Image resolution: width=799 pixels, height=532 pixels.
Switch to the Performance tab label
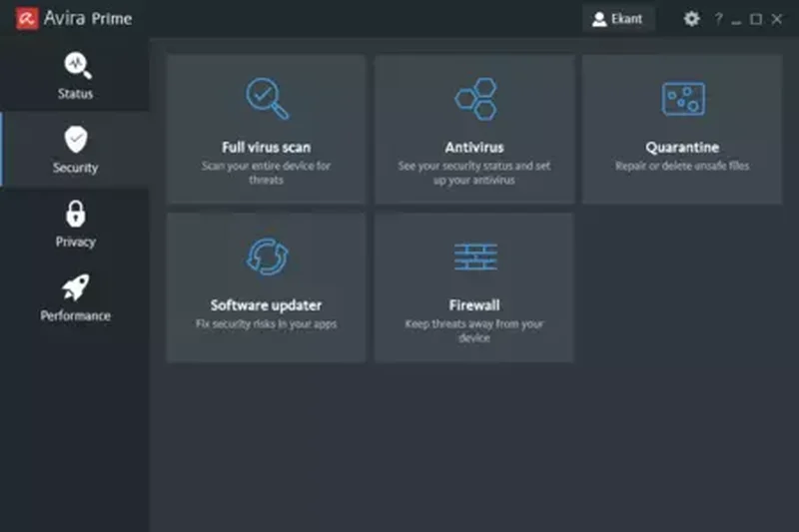coord(76,315)
